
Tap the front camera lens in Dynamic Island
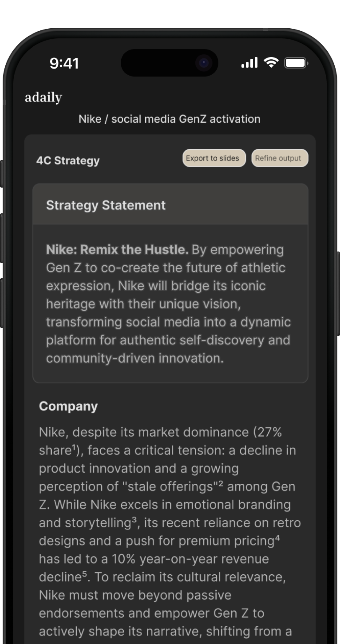pos(204,63)
